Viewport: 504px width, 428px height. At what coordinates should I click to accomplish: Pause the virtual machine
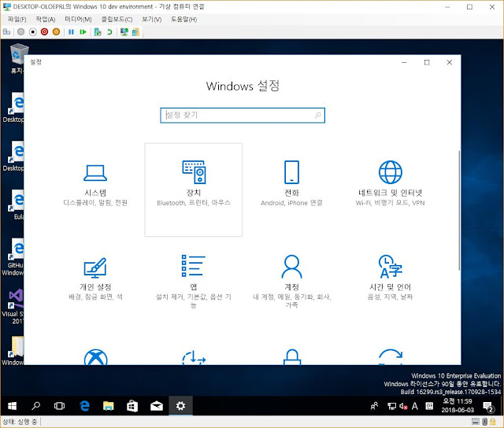click(72, 31)
